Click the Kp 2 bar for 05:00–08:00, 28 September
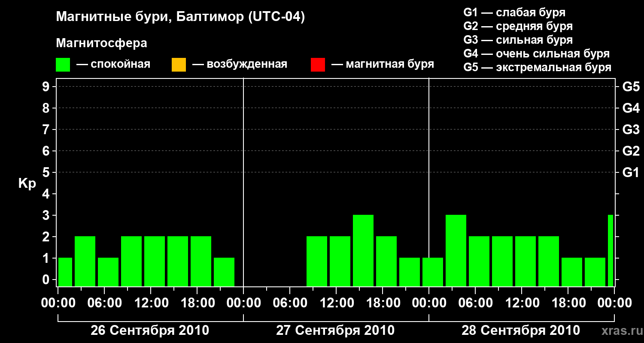The image size is (644, 343). click(x=479, y=262)
